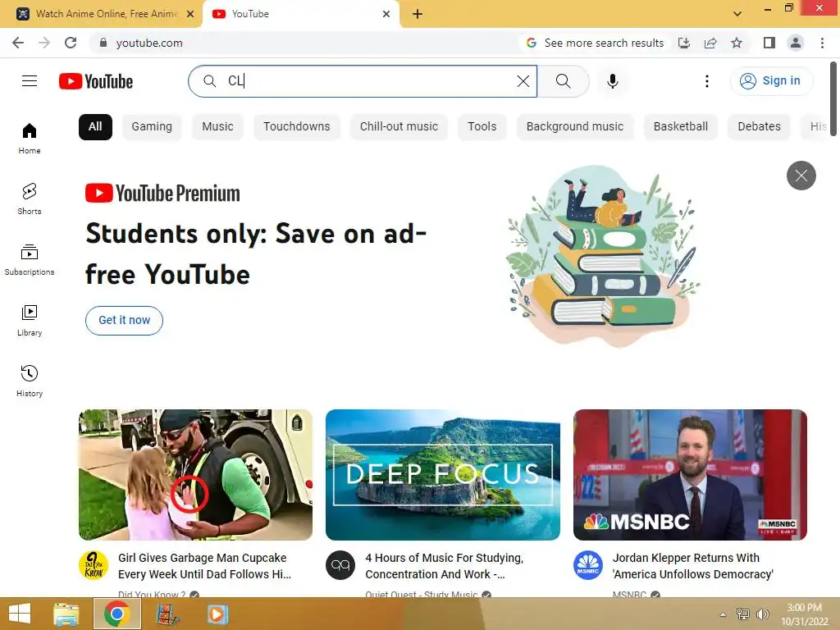Image resolution: width=840 pixels, height=630 pixels.
Task: View the site lock icon info
Action: pos(103,43)
